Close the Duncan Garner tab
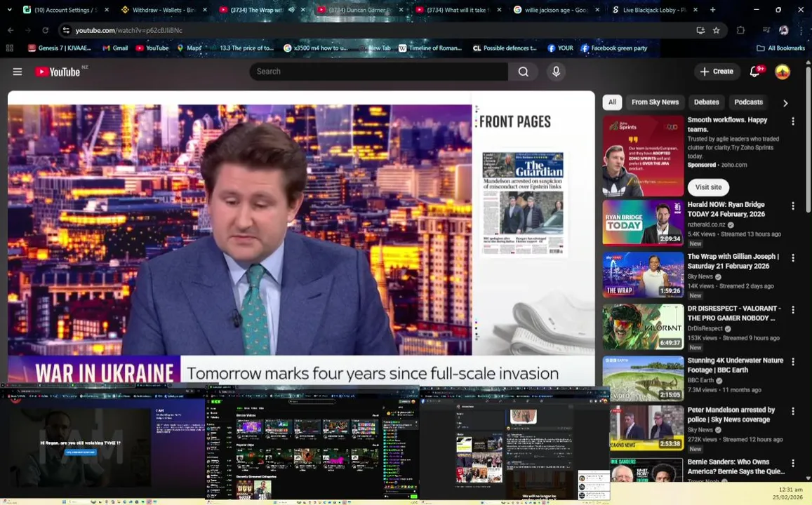The image size is (812, 505). pos(401,9)
